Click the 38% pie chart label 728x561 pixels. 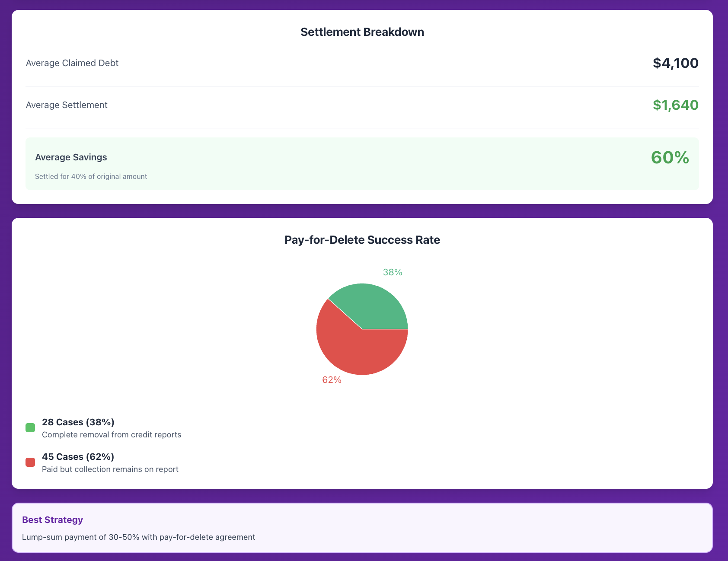click(393, 272)
